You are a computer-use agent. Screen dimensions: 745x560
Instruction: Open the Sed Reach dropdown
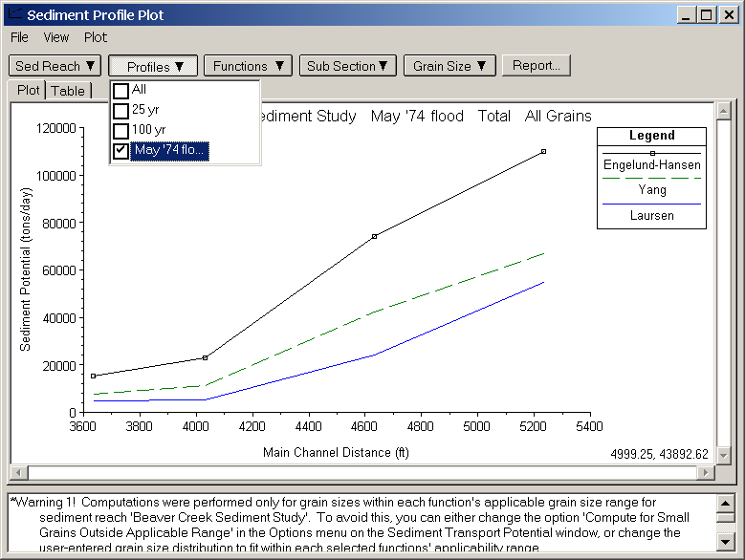point(55,66)
